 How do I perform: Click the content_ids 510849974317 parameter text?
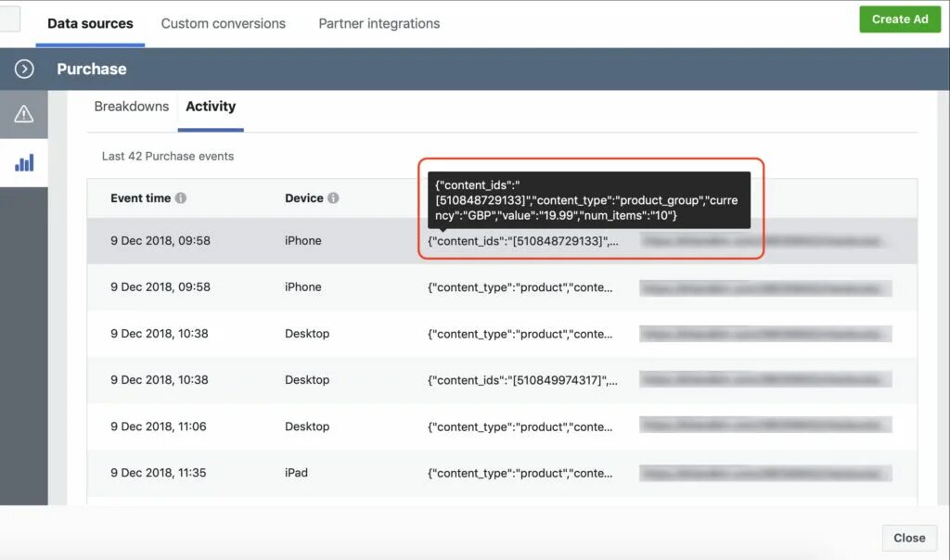522,380
